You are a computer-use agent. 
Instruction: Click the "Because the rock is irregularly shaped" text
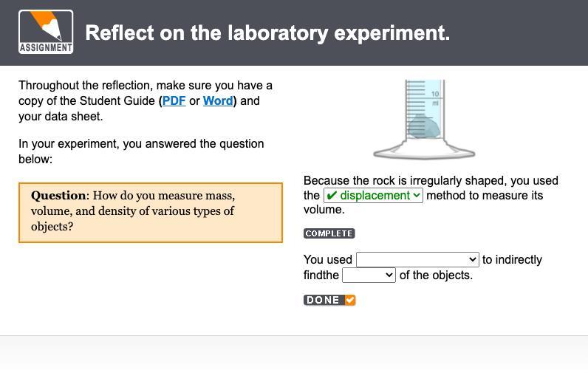pyautogui.click(x=431, y=181)
